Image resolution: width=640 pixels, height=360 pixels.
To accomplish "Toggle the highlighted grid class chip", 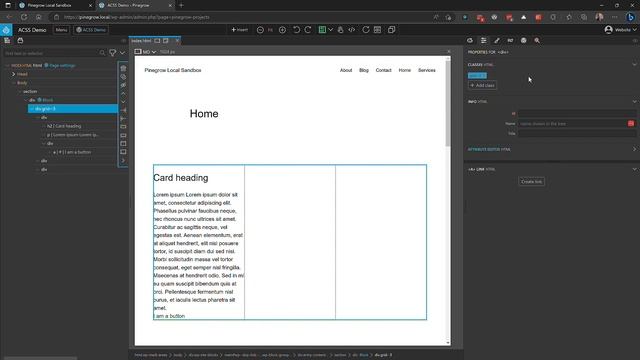I will pos(477,76).
